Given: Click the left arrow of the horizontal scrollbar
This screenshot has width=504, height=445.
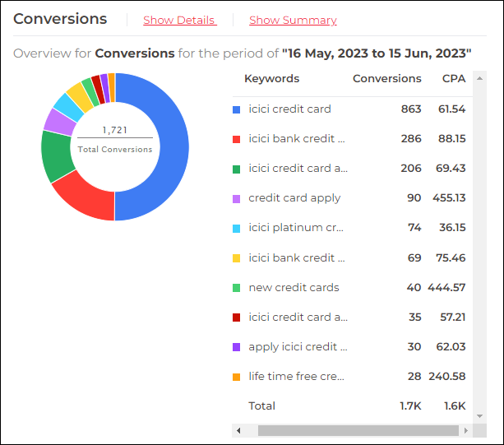Looking at the screenshot, I should [238, 430].
